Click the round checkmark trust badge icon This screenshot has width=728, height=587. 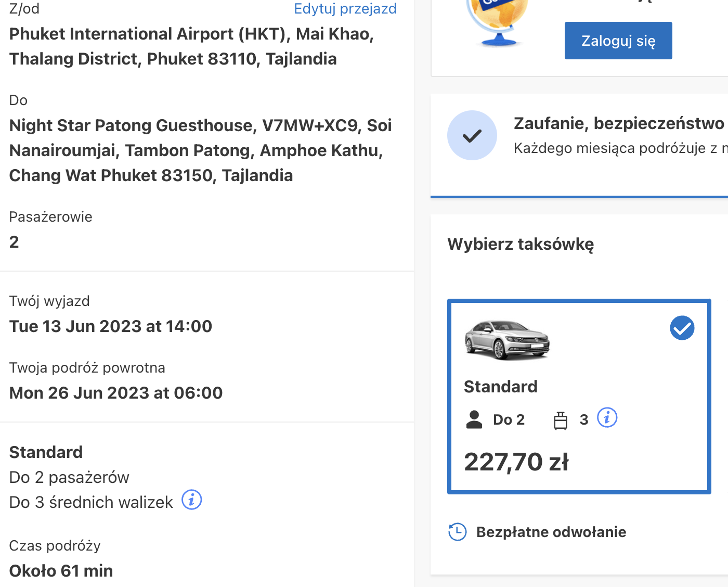click(x=472, y=135)
